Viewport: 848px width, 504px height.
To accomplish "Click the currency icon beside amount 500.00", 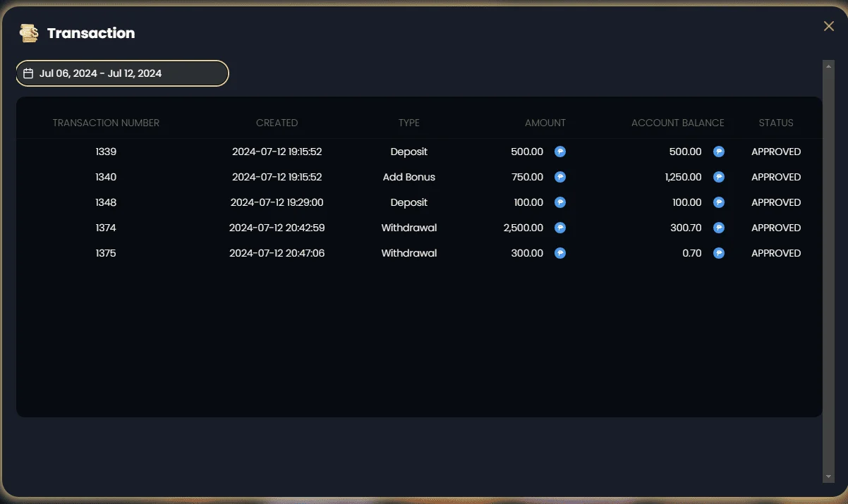I will [560, 152].
